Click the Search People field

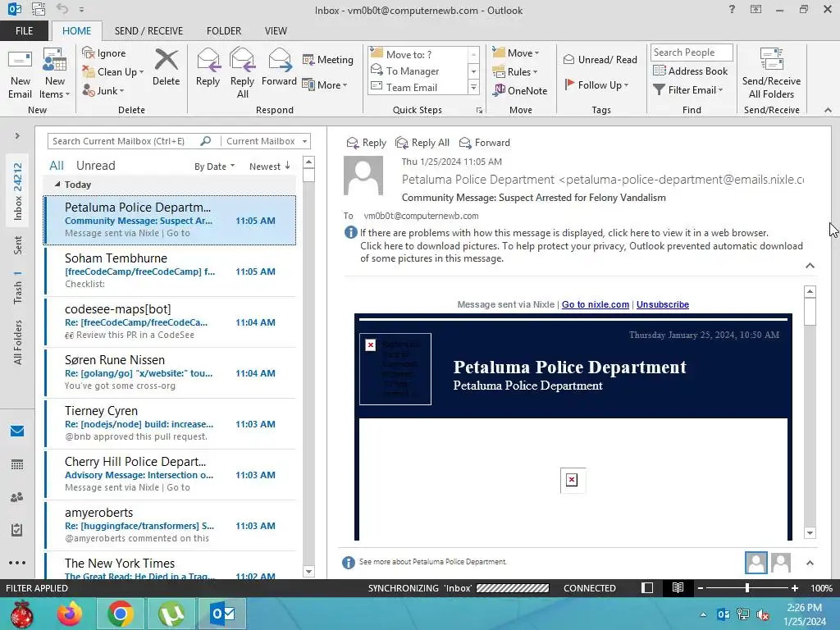pos(692,52)
